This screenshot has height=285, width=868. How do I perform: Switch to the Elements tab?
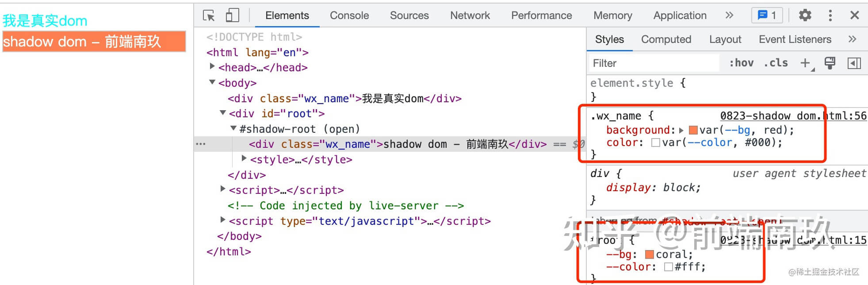287,15
